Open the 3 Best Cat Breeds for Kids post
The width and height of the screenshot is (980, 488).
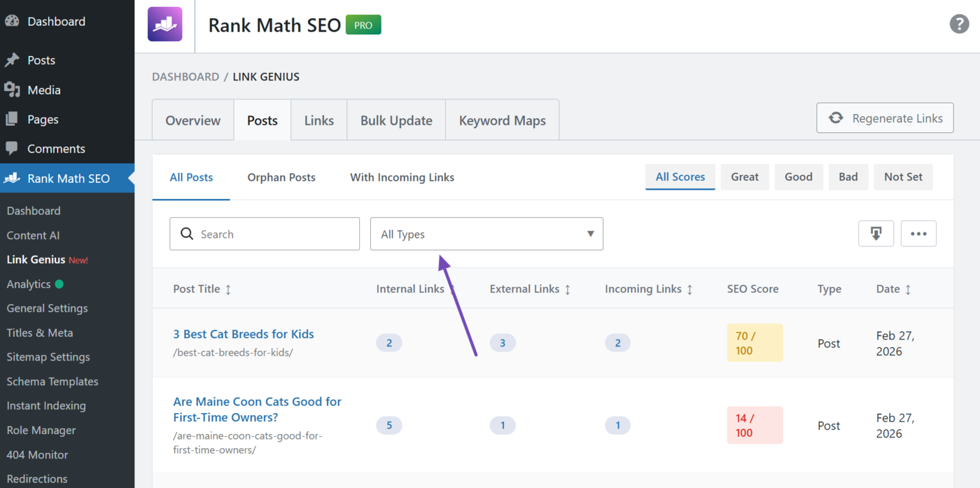coord(244,334)
